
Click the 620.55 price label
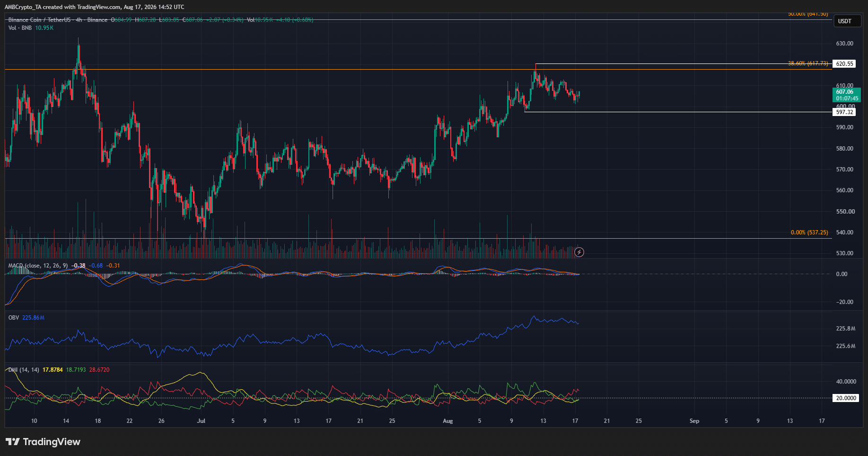845,64
